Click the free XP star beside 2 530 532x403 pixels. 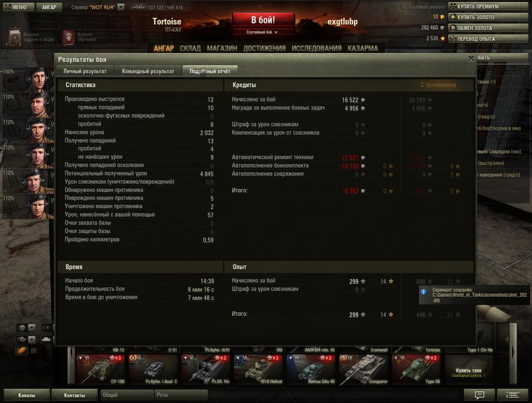tap(442, 39)
